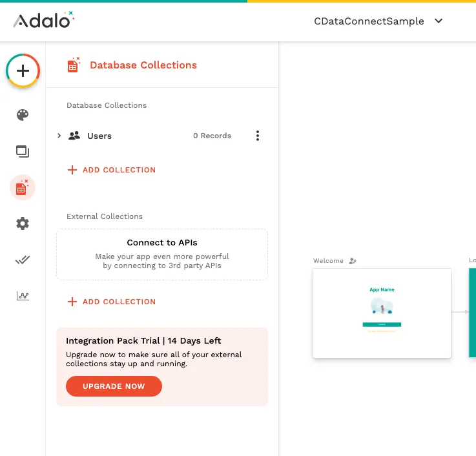Open the Screens panel icon
476x456 pixels.
[23, 152]
